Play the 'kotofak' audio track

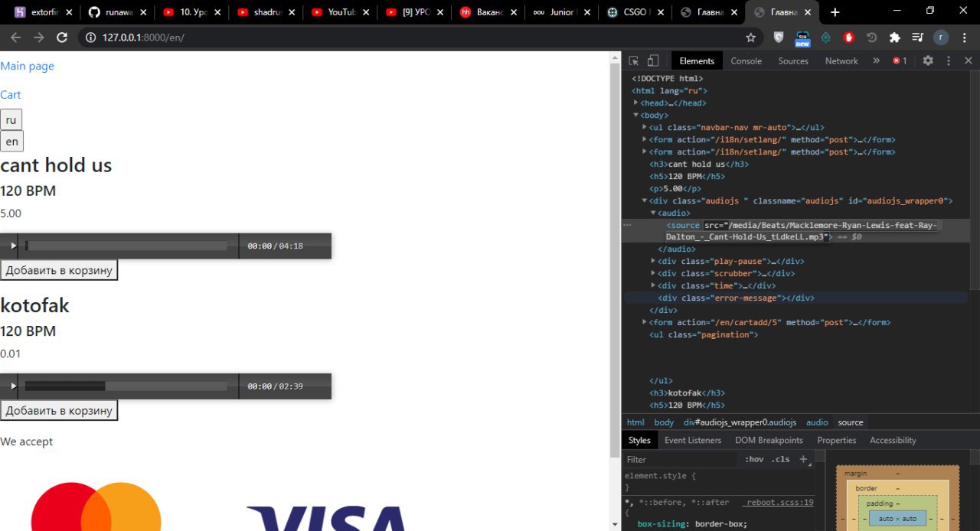coord(13,386)
